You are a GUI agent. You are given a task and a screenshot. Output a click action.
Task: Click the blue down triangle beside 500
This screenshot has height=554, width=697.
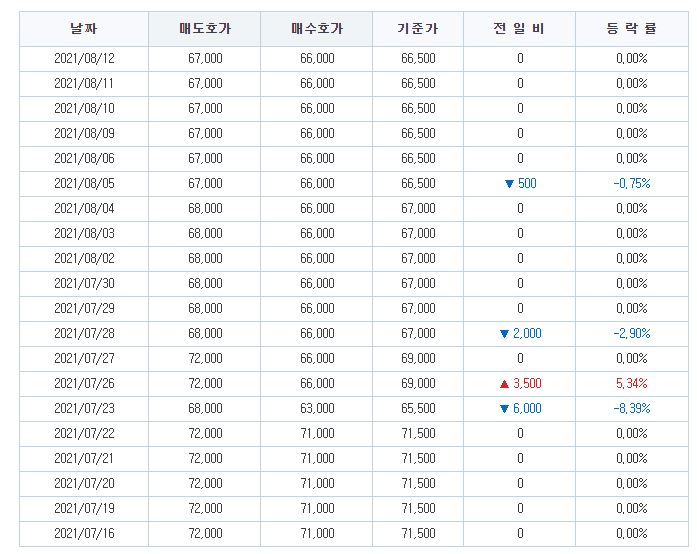[x=509, y=184]
